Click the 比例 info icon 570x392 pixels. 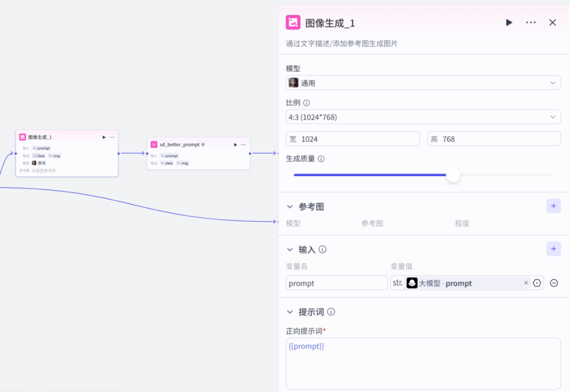coord(307,103)
